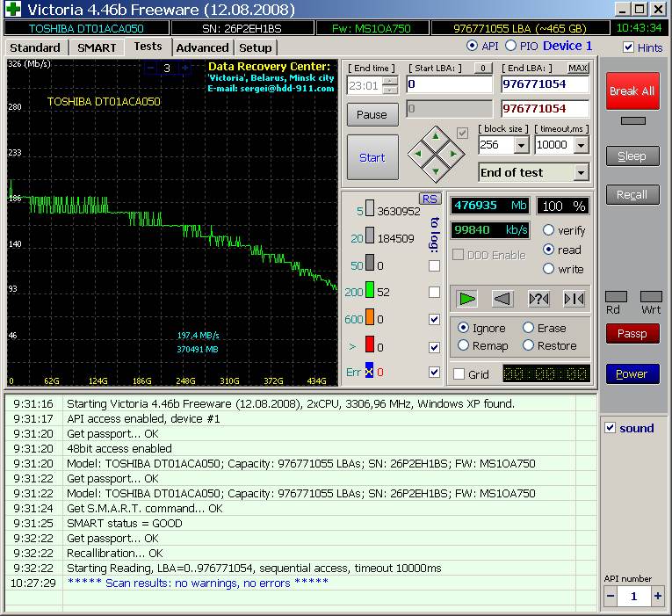This screenshot has width=672, height=616.
Task: Click the blue Err block marker
Action: (x=369, y=370)
